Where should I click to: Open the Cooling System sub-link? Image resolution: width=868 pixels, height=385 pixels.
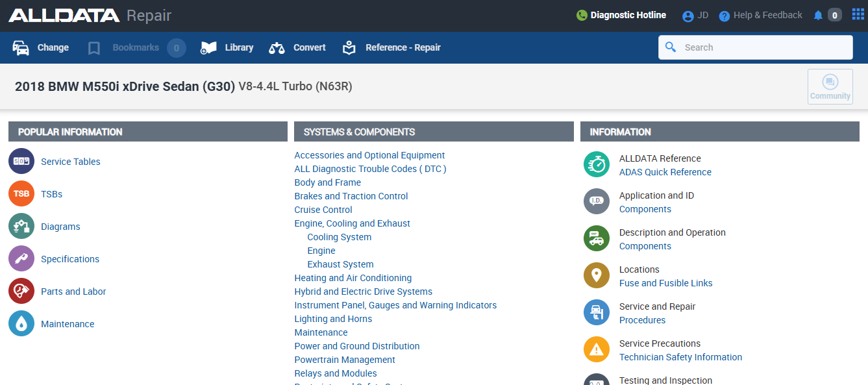[x=340, y=237]
